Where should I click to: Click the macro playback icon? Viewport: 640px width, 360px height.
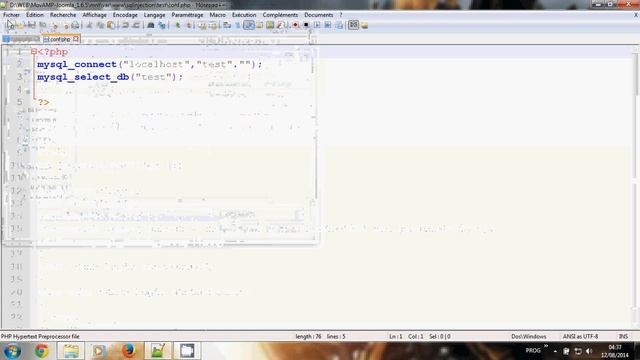pos(317,25)
